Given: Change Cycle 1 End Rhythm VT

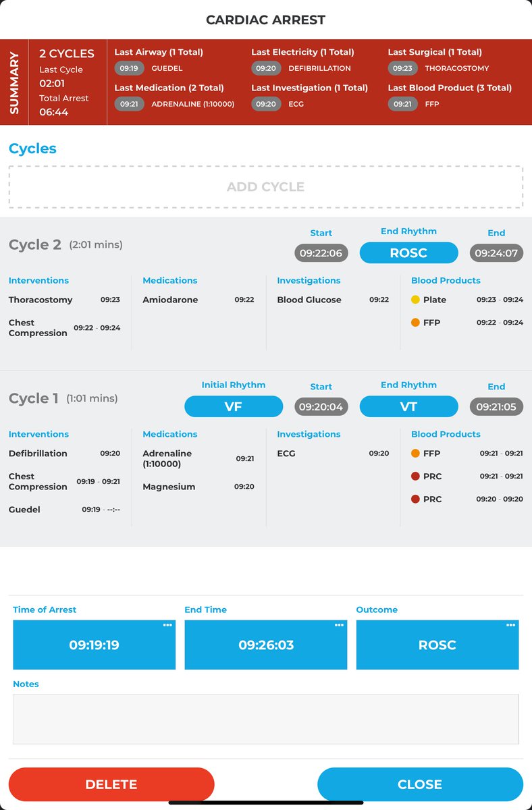Looking at the screenshot, I should (408, 407).
